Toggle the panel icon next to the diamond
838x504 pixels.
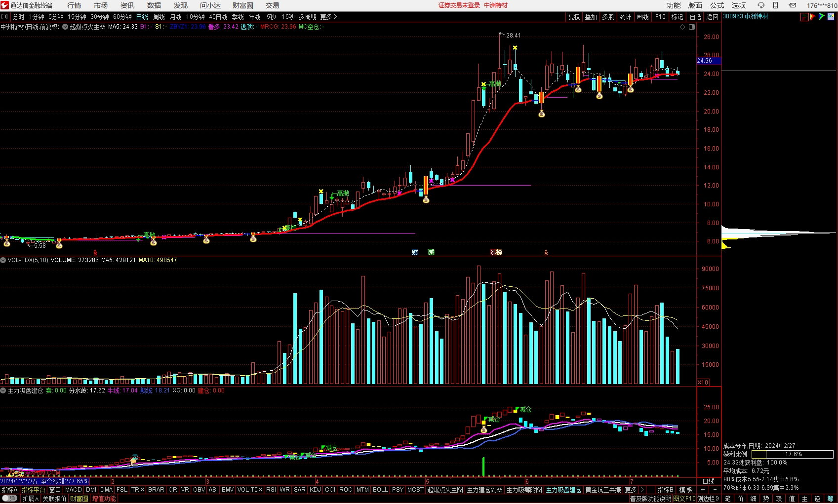click(x=692, y=27)
